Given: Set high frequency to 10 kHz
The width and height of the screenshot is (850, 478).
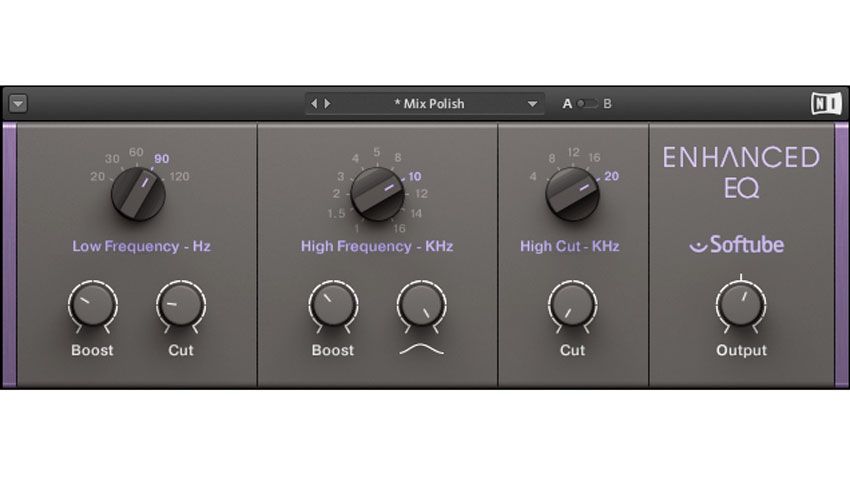Looking at the screenshot, I should pyautogui.click(x=415, y=177).
